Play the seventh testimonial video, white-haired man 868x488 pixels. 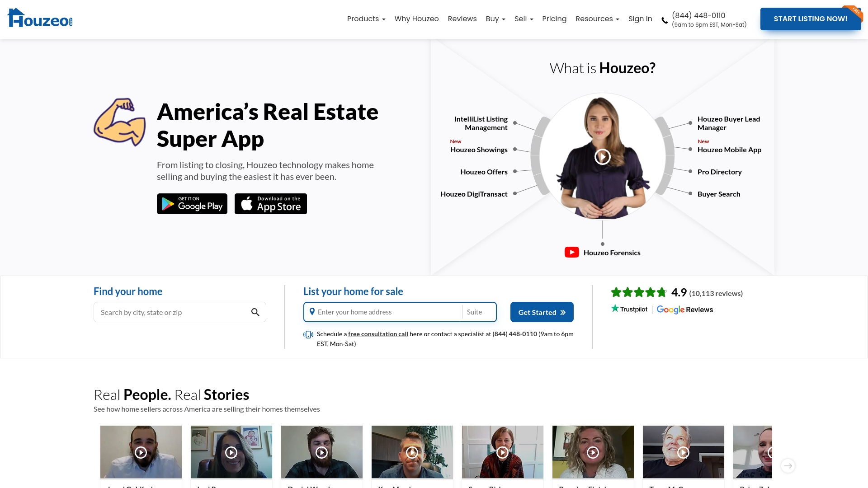pyautogui.click(x=684, y=452)
